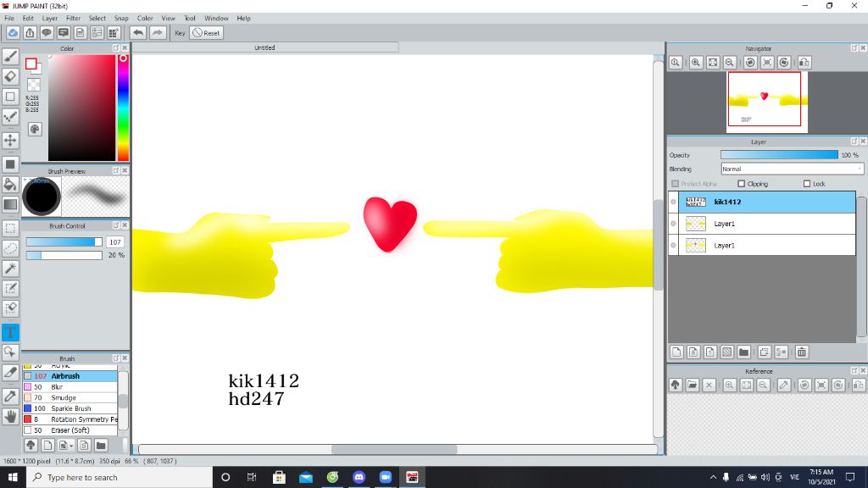The image size is (868, 488).
Task: Click the Navigator preview thumbnail
Action: 767,102
